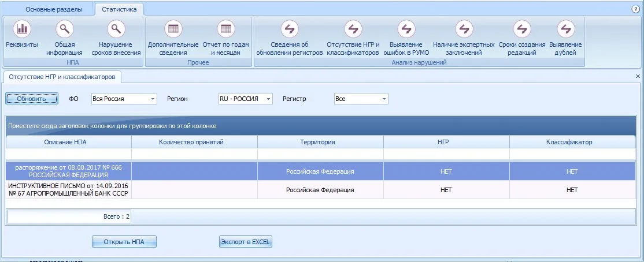Select row распоряжение от 08.08.2017 № 666
The height and width of the screenshot is (262, 644).
321,171
